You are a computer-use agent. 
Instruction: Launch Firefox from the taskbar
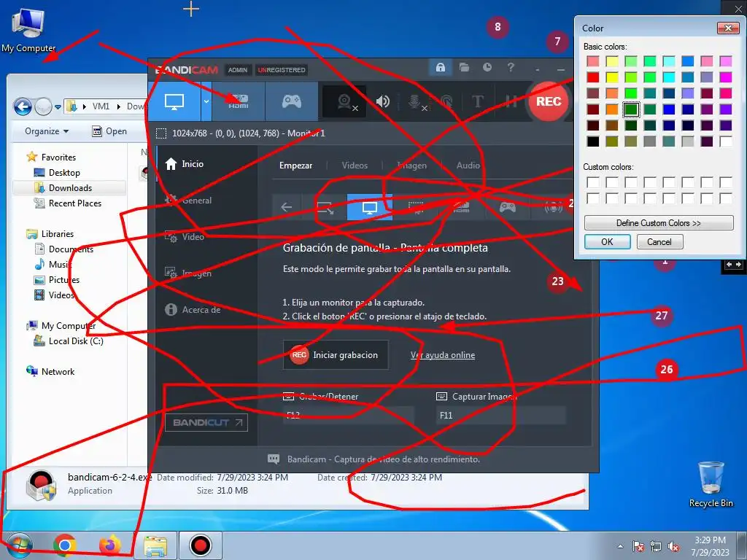click(x=109, y=545)
